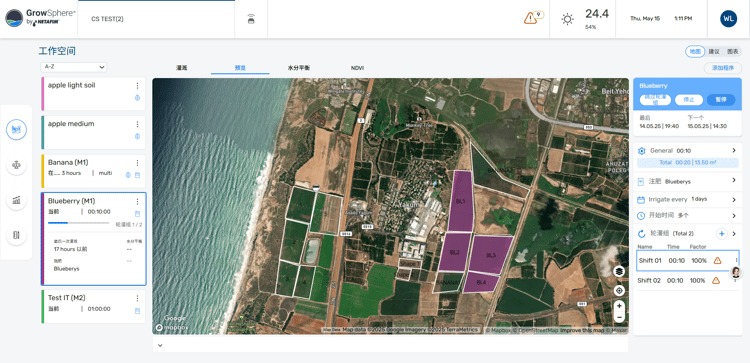Switch to the 水分平衡 tab
Screen dimensions: 750x363
point(299,68)
